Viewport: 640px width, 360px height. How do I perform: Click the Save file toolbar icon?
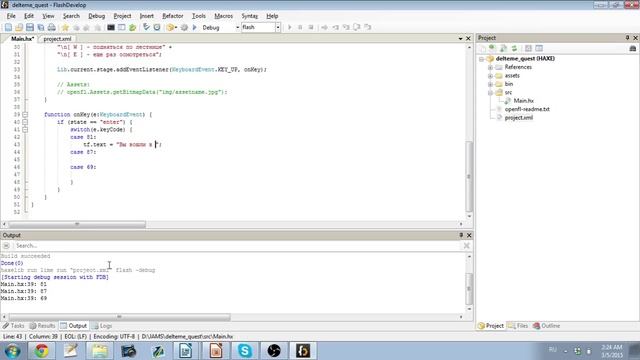click(30, 27)
